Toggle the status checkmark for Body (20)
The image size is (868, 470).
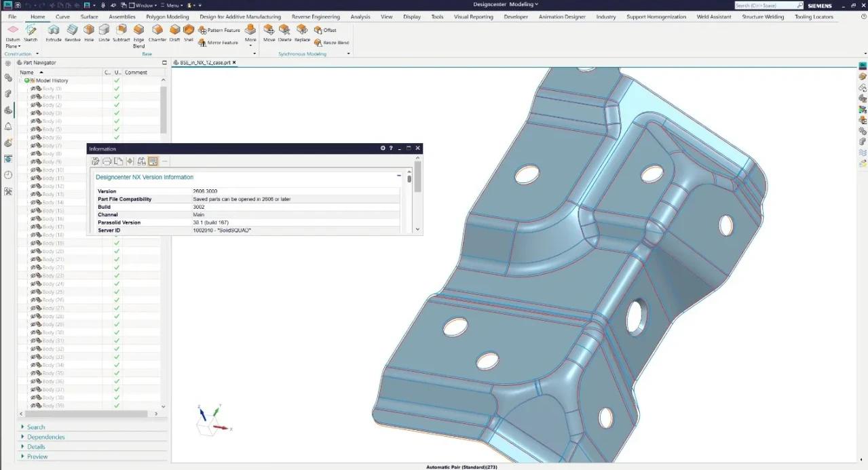pos(117,251)
